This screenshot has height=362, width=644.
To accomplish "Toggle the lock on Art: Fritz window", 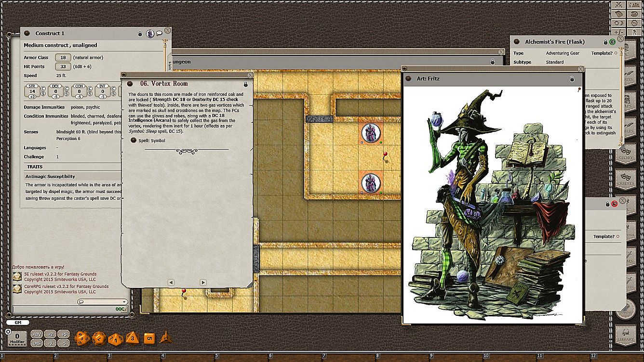I will click(x=572, y=78).
